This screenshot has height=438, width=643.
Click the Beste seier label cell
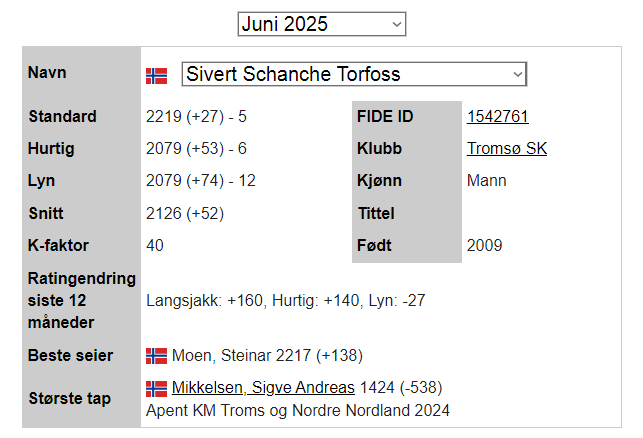coord(71,356)
